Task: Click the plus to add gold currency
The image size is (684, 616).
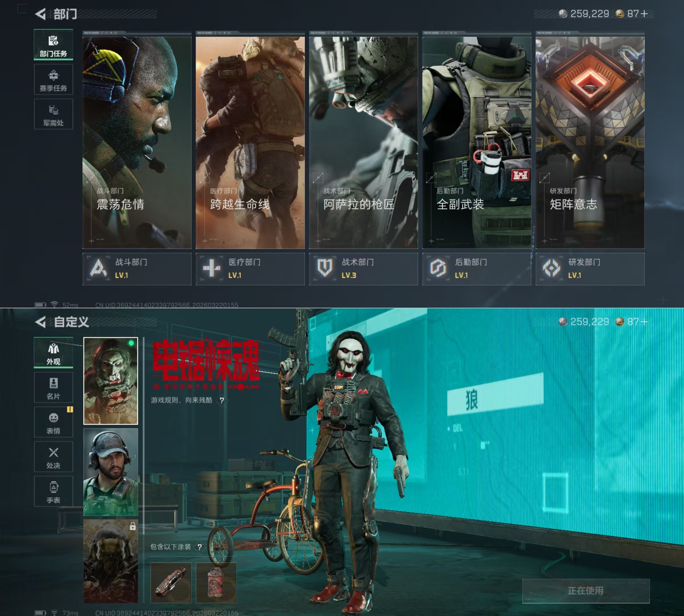Action: (644, 14)
